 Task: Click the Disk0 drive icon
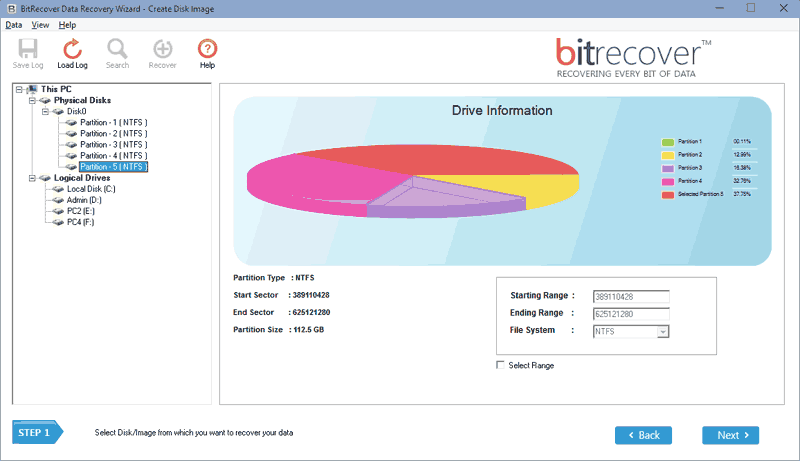[58, 112]
